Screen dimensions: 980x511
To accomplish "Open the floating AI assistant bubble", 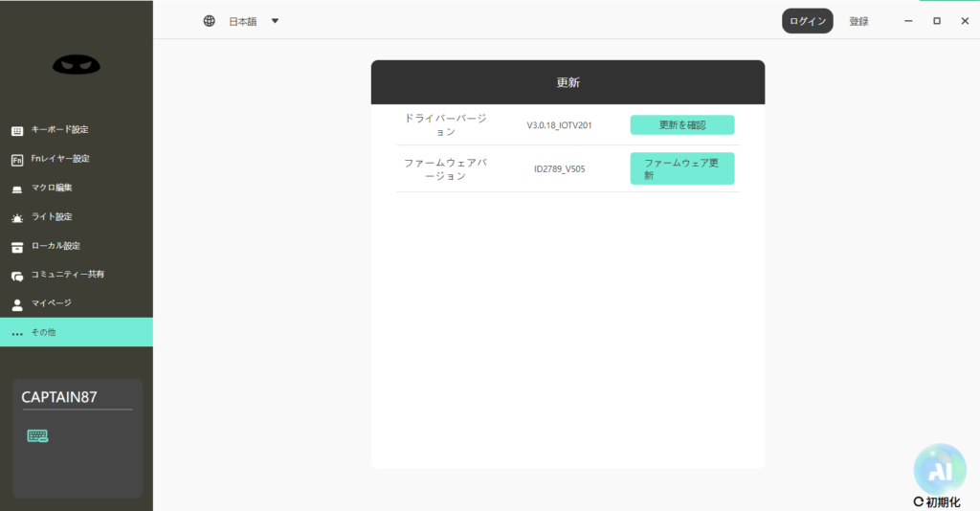I will [x=940, y=469].
